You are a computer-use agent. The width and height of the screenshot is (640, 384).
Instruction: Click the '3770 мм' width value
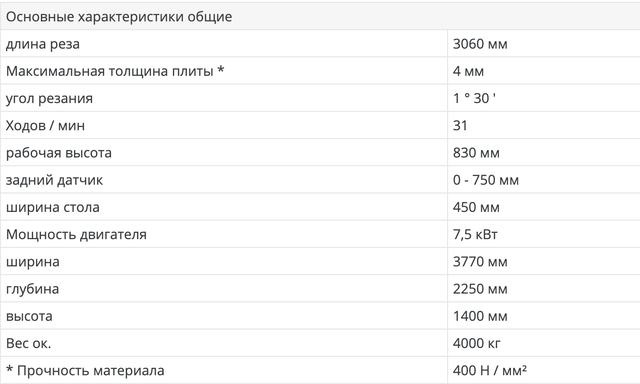(480, 262)
